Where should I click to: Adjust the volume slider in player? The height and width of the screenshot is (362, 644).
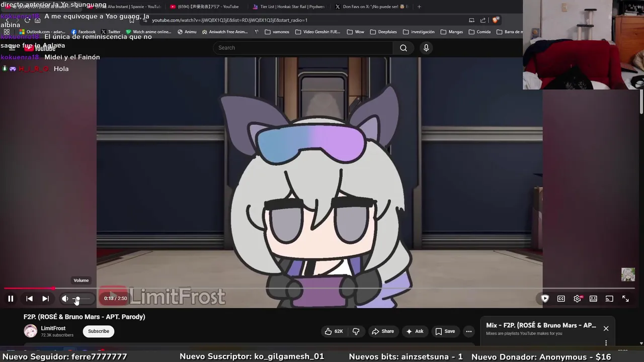click(x=83, y=299)
